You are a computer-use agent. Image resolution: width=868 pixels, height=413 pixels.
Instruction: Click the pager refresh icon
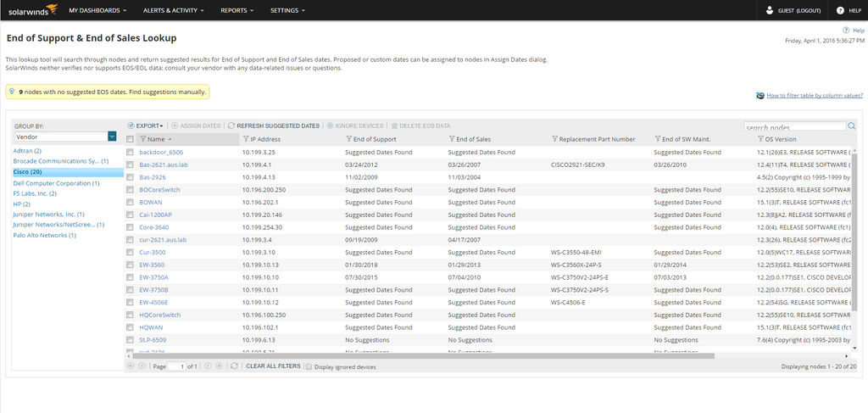[x=235, y=366]
